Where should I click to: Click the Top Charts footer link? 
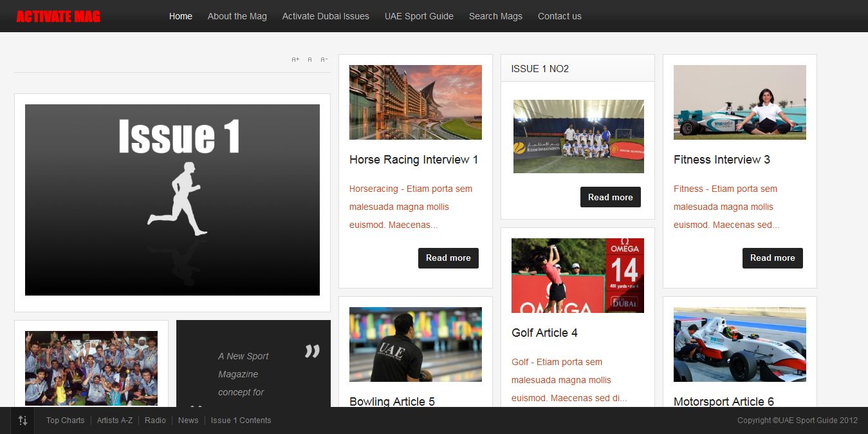point(65,420)
